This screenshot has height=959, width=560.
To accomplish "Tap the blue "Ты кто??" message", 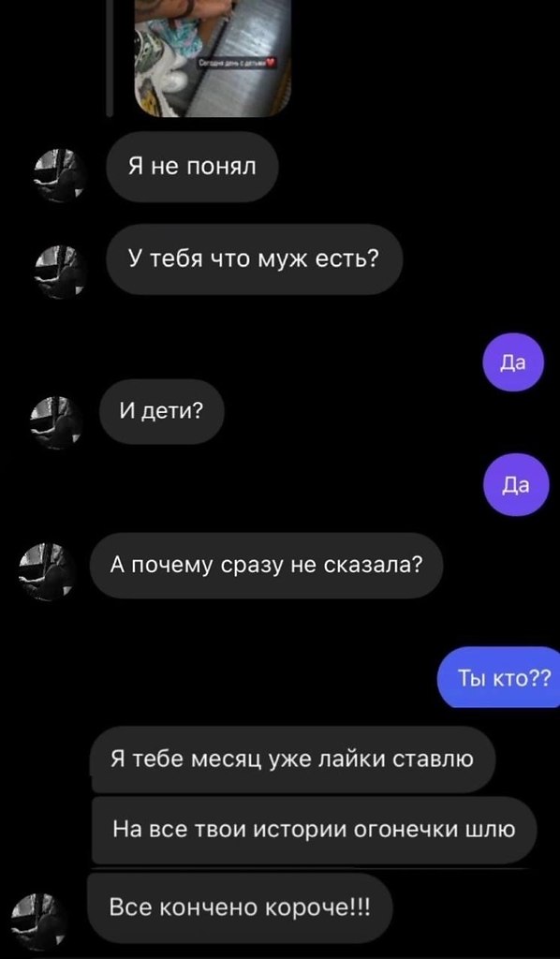I will [x=499, y=677].
